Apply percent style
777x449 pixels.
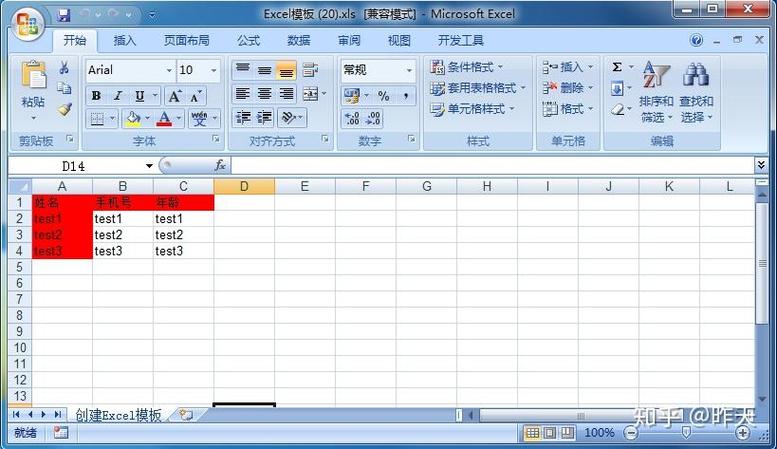384,96
